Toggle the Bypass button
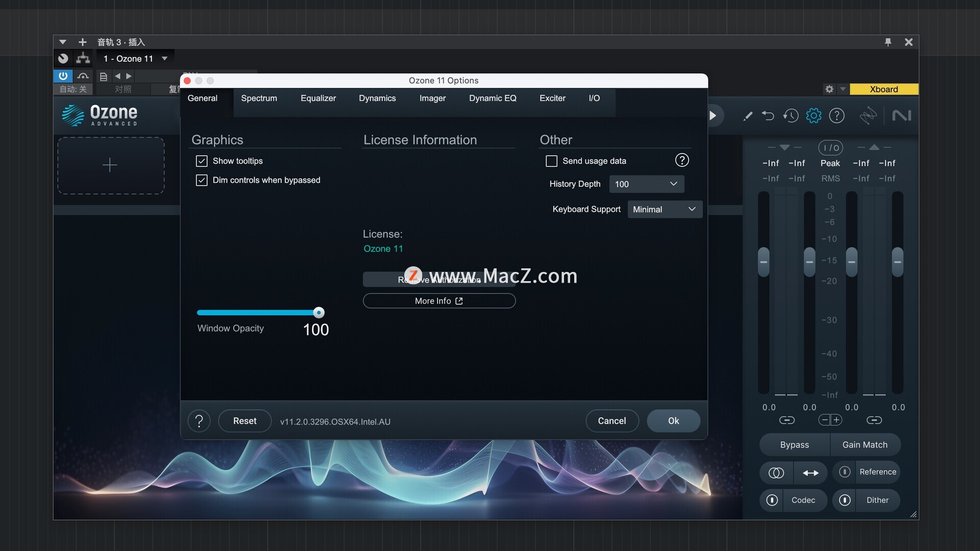 click(x=794, y=445)
